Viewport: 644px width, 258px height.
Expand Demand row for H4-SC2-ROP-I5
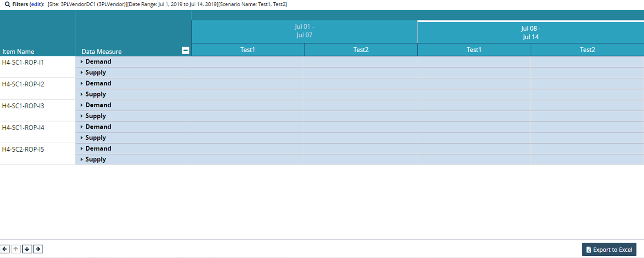(82, 149)
